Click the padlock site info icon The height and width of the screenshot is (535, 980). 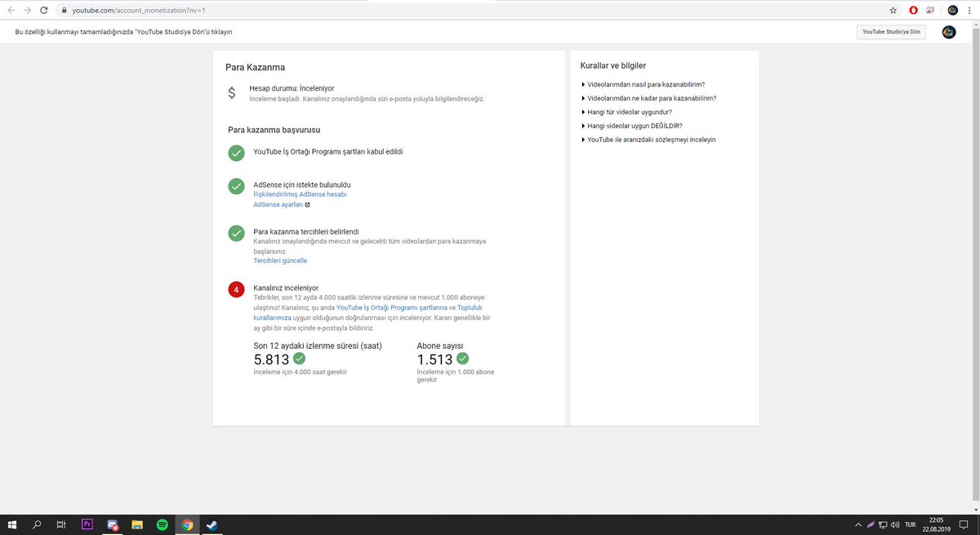[65, 11]
